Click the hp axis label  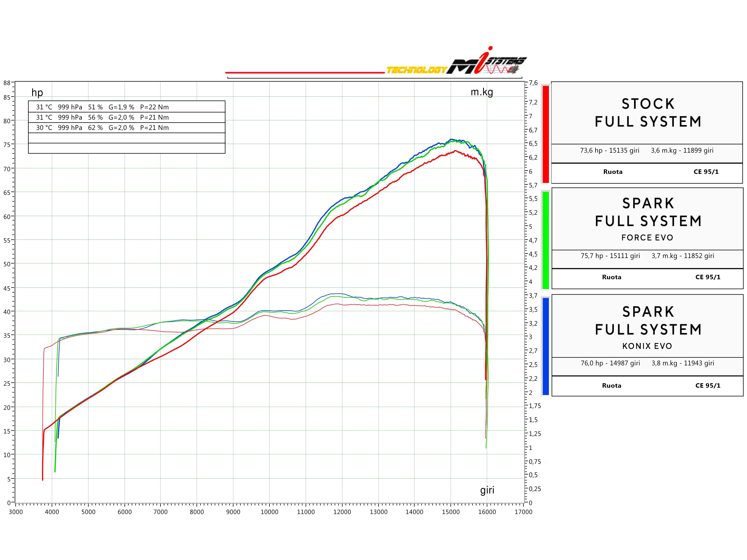[x=37, y=92]
